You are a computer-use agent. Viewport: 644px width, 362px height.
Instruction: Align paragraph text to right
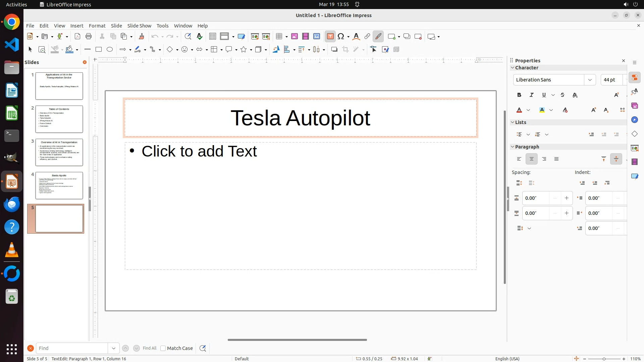[544, 159]
